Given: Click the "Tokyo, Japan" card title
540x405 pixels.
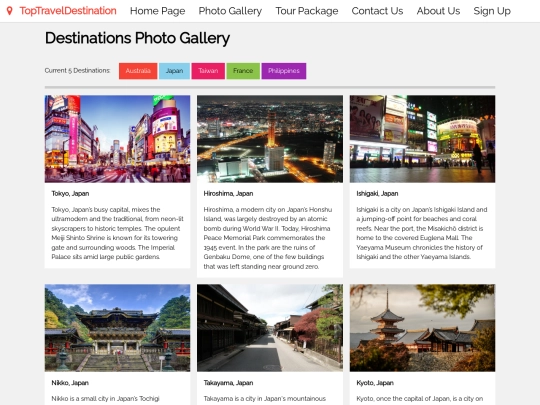Looking at the screenshot, I should pyautogui.click(x=70, y=194).
